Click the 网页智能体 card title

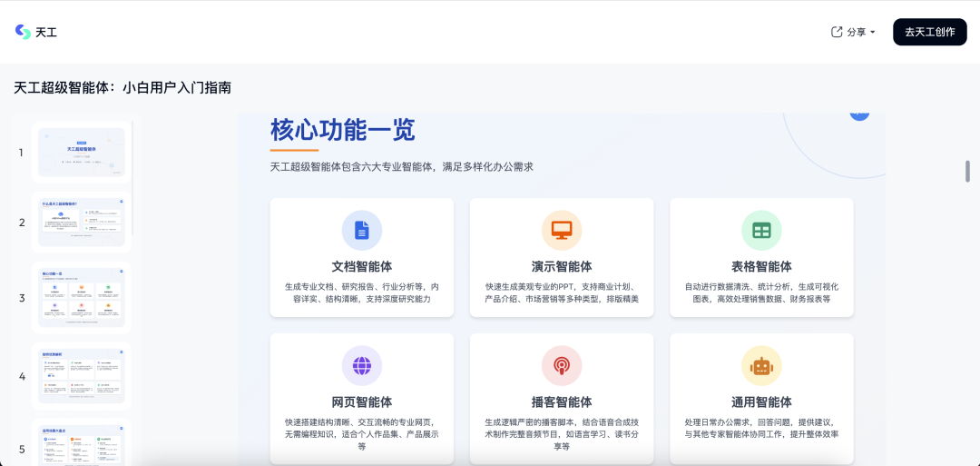(362, 402)
